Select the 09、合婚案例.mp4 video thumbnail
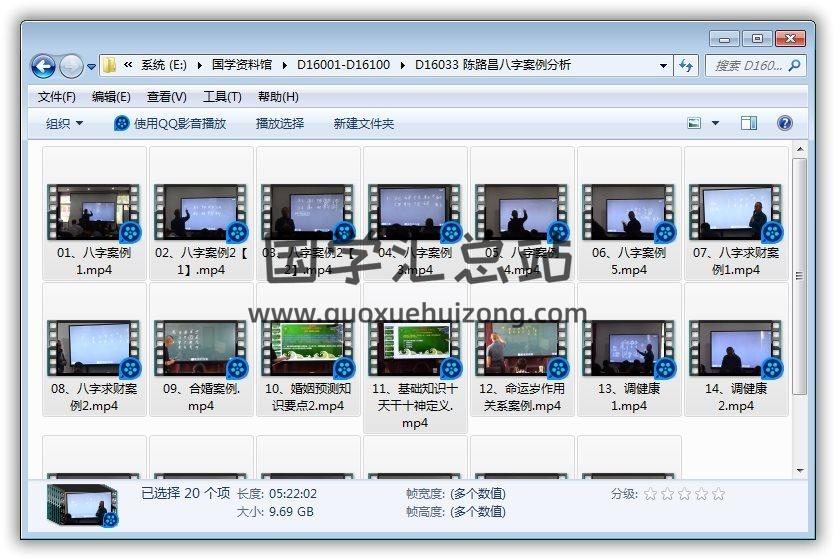Image resolution: width=836 pixels, height=560 pixels. coord(201,348)
